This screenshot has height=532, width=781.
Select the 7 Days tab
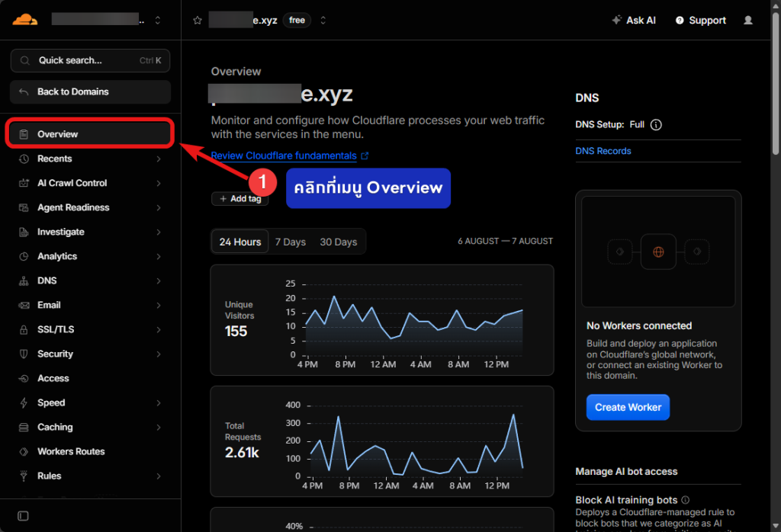click(291, 242)
